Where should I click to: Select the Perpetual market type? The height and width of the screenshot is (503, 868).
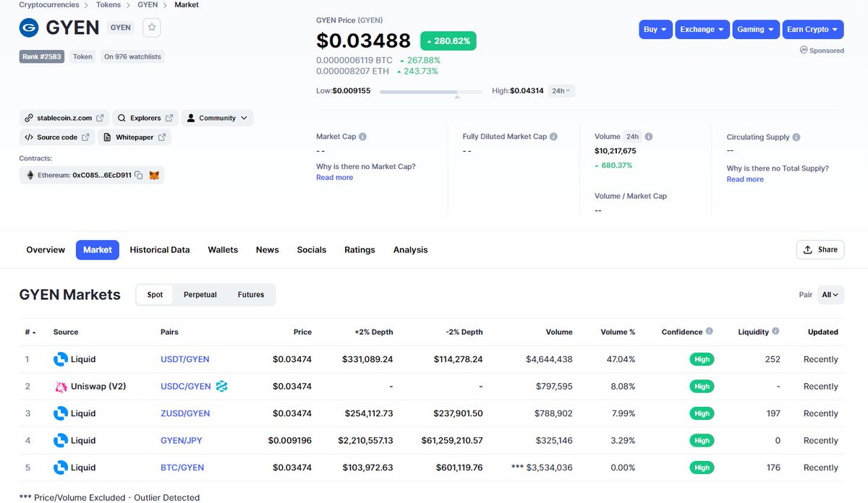[200, 294]
